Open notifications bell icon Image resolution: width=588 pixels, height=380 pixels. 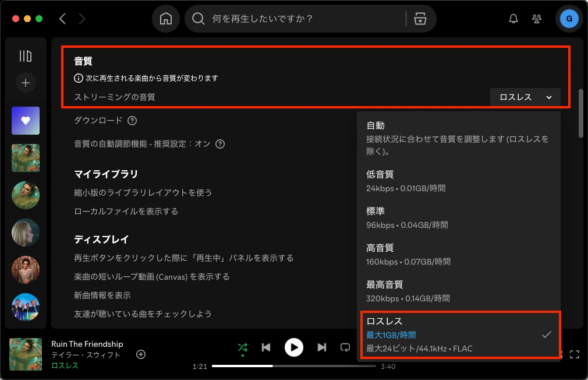[x=513, y=18]
